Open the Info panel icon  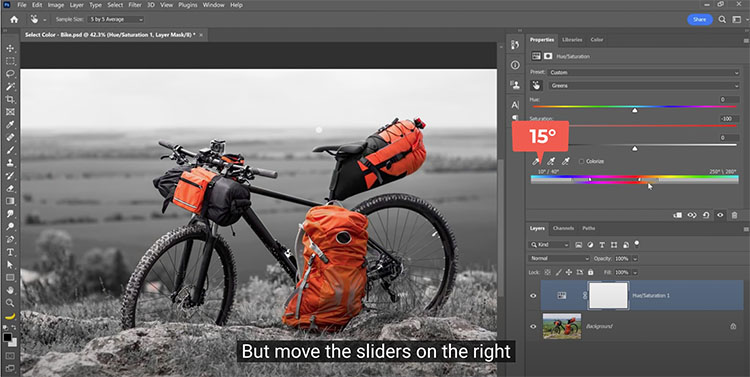[x=515, y=65]
